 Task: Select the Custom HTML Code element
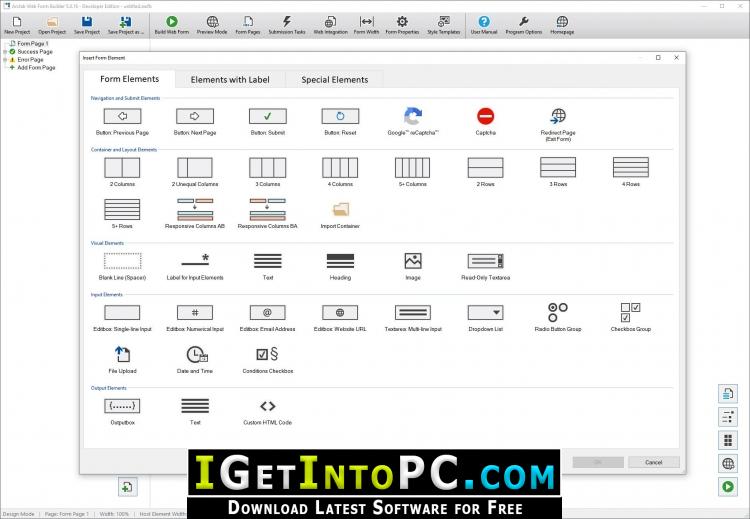(x=267, y=412)
